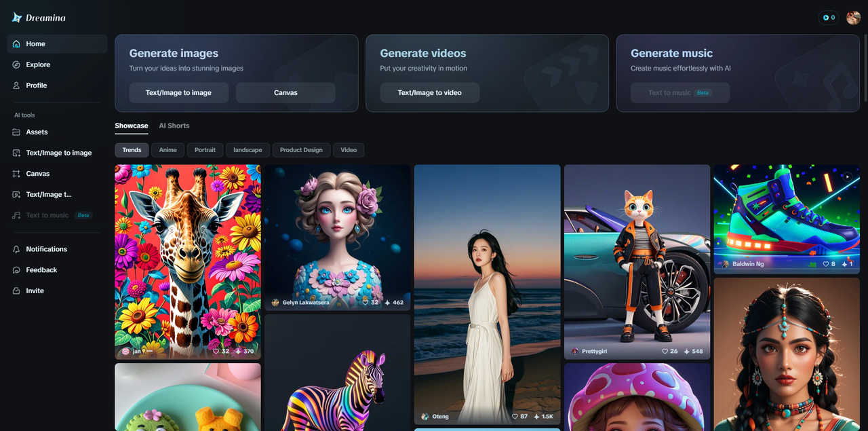Image resolution: width=868 pixels, height=431 pixels.
Task: Click the Generate images heading
Action: point(174,53)
